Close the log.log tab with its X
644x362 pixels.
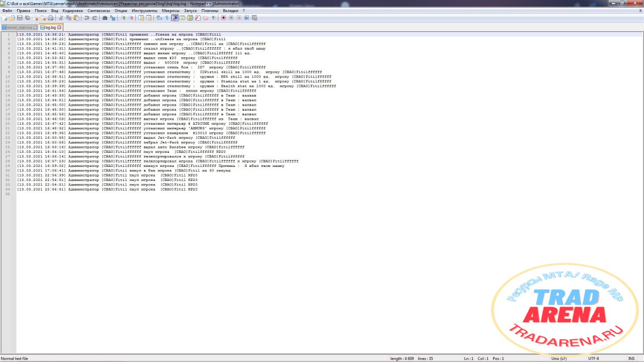(59, 27)
